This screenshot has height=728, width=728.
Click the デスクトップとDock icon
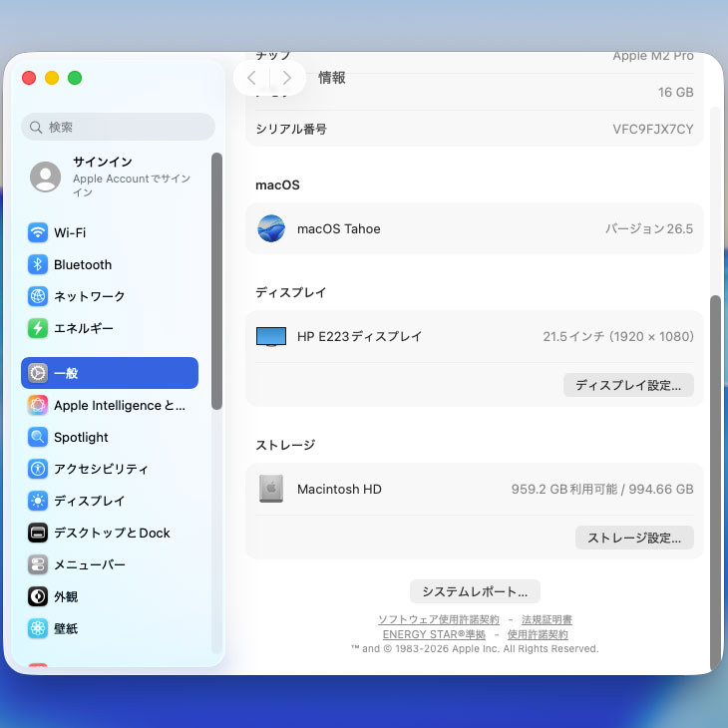pyautogui.click(x=38, y=533)
